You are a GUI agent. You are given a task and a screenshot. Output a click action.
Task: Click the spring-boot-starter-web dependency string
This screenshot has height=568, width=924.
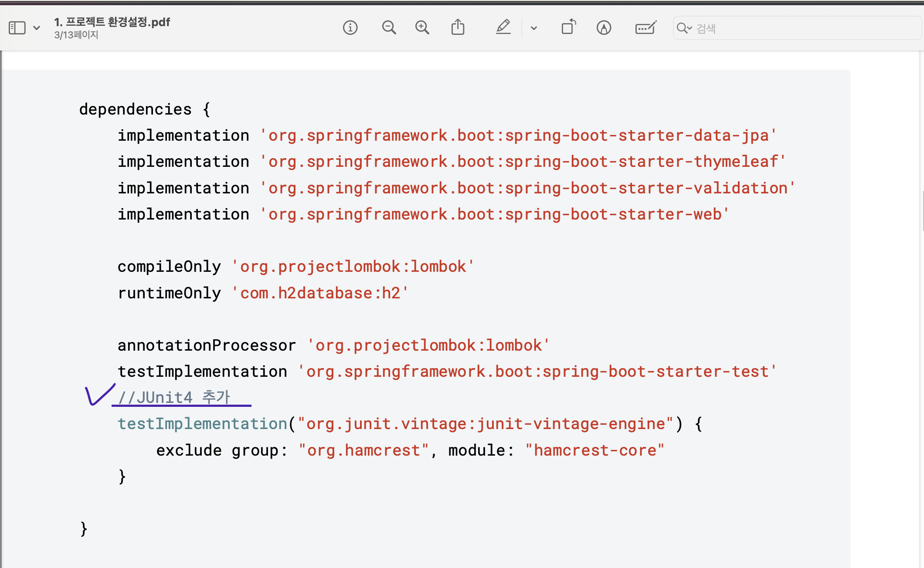tap(494, 214)
